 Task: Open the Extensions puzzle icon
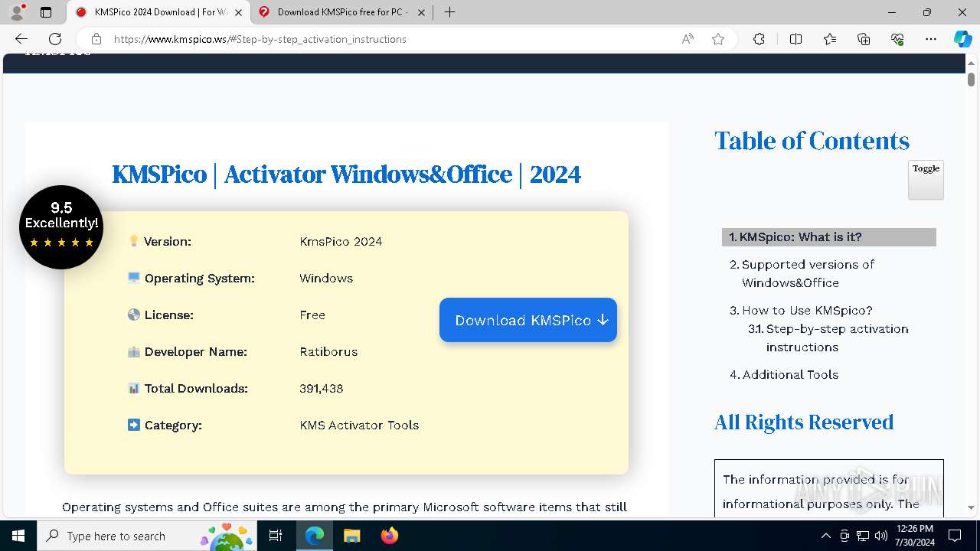(x=759, y=39)
